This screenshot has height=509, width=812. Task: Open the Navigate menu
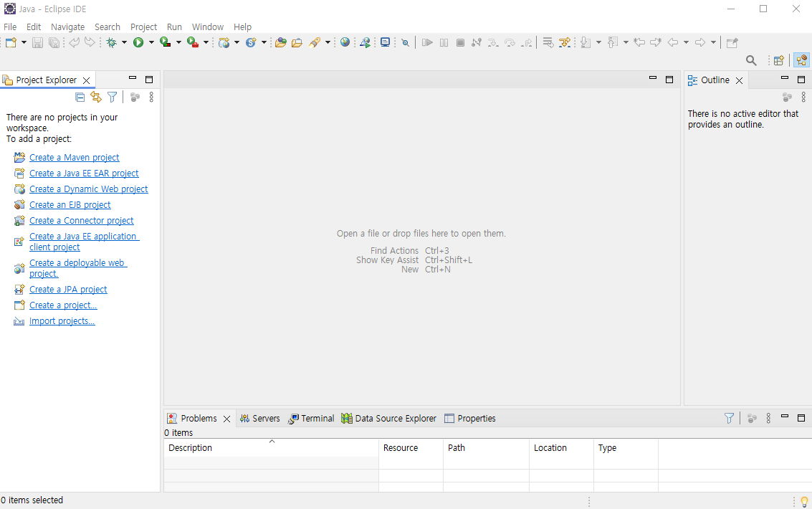click(68, 27)
